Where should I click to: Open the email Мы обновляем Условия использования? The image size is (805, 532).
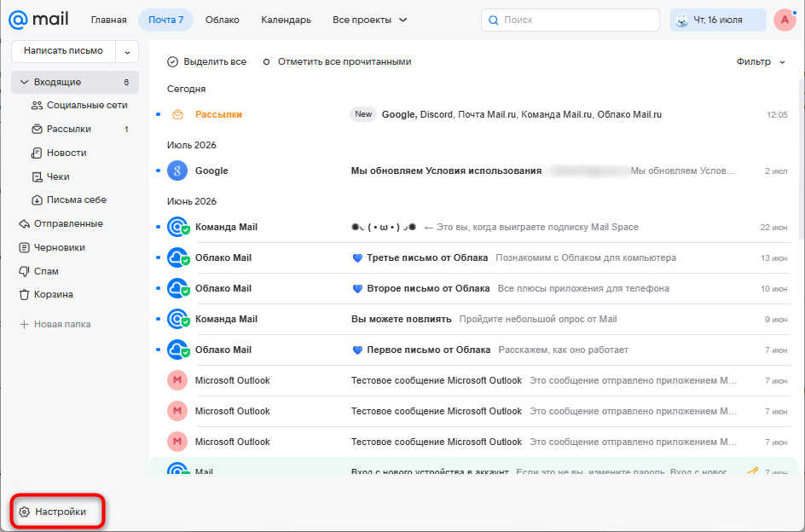[x=472, y=171]
